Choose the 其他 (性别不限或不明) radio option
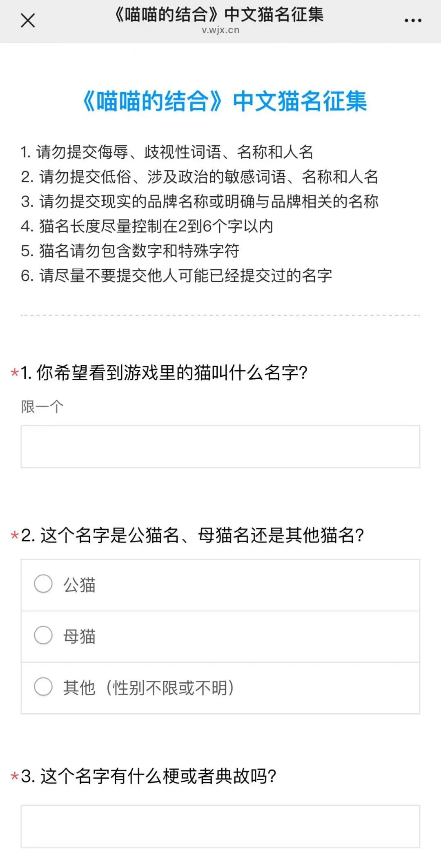 click(x=43, y=686)
